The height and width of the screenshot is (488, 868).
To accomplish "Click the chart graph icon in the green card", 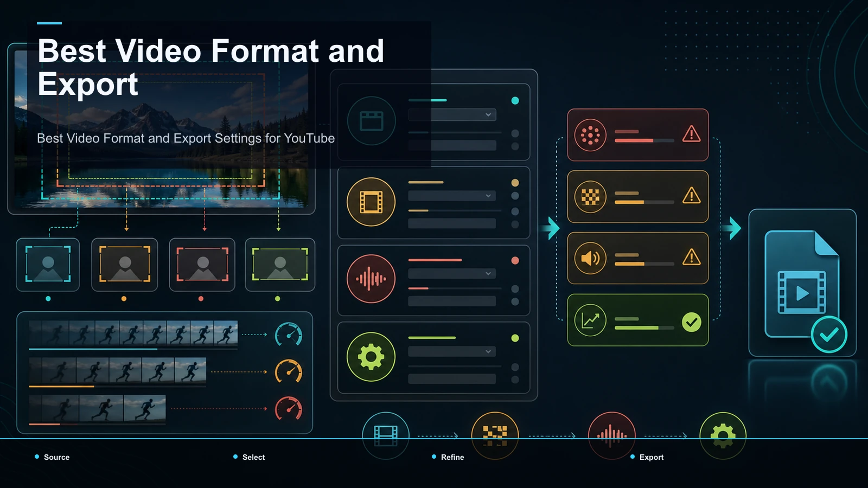I will [590, 320].
